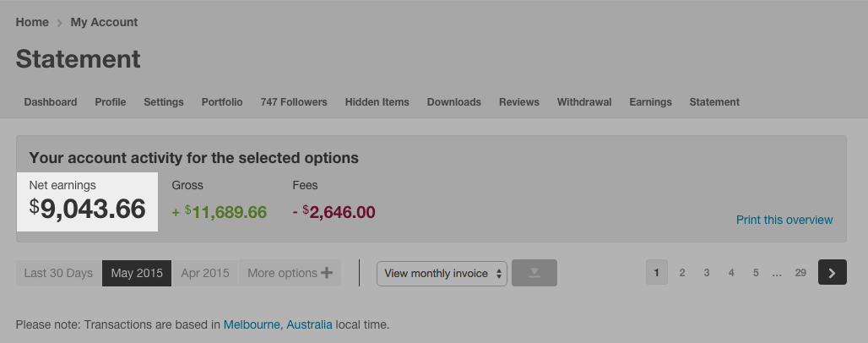Open the Withdrawal tab

point(584,102)
